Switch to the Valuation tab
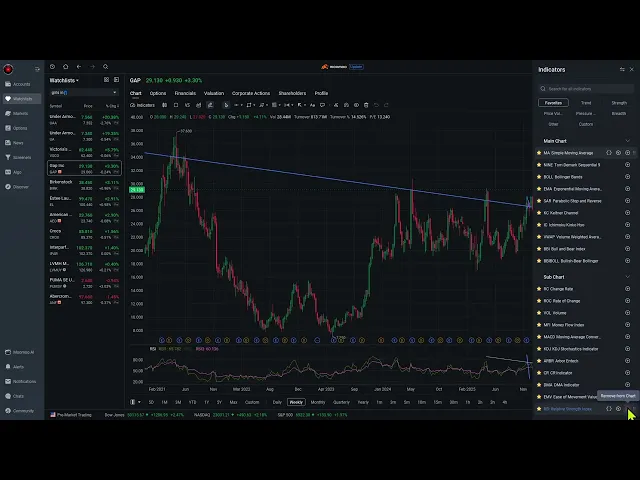Viewport: 640px width, 480px height. (214, 93)
